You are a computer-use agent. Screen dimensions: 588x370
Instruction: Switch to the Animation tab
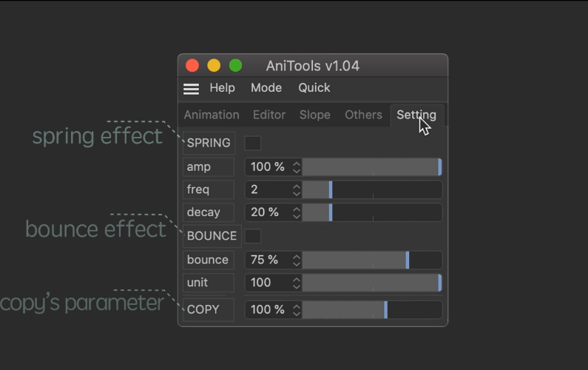pyautogui.click(x=212, y=115)
